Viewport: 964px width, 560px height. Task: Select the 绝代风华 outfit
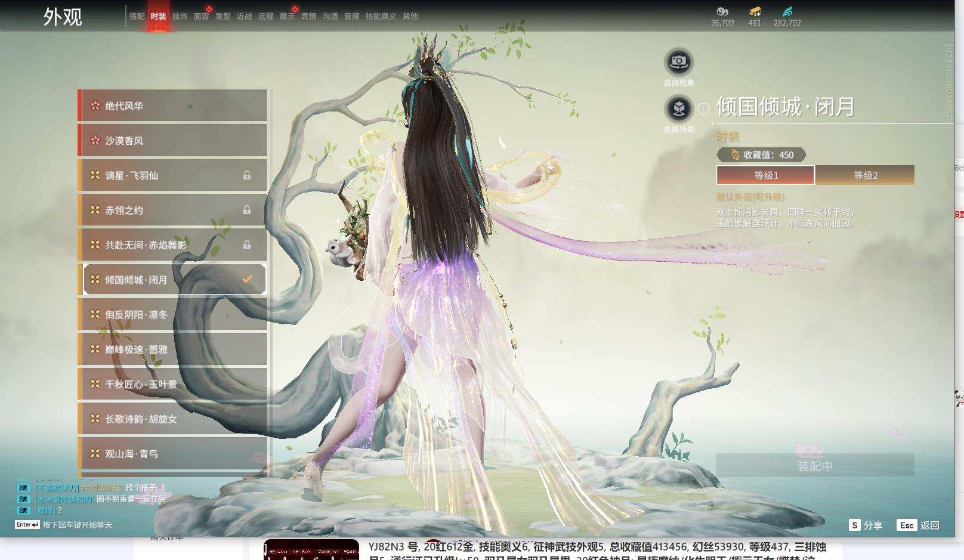coord(172,106)
